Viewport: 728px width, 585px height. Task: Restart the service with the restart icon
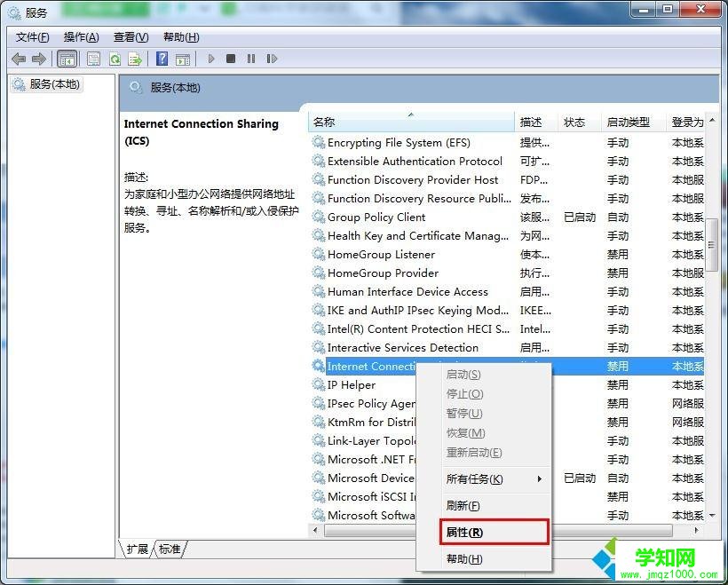pyautogui.click(x=272, y=59)
